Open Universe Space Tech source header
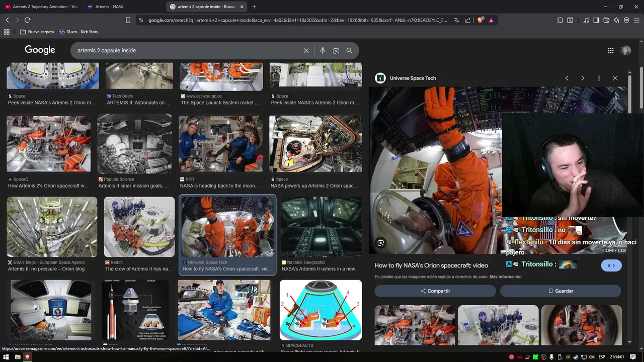This screenshot has width=644, height=362. [406, 78]
